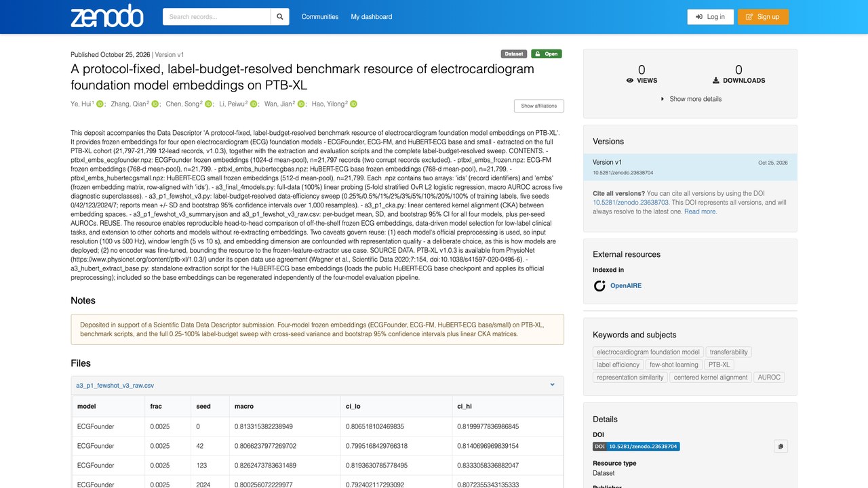
Task: Show author affiliations
Action: pyautogui.click(x=538, y=106)
